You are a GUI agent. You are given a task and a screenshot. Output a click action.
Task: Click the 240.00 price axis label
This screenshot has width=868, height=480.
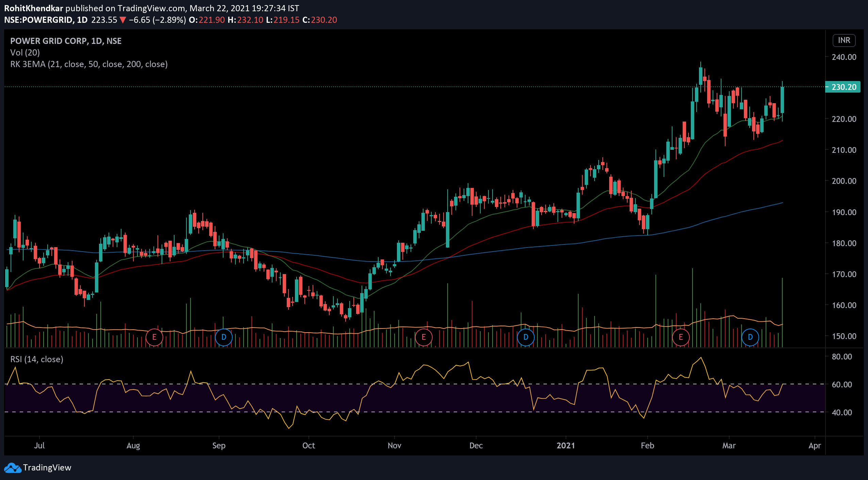[844, 57]
